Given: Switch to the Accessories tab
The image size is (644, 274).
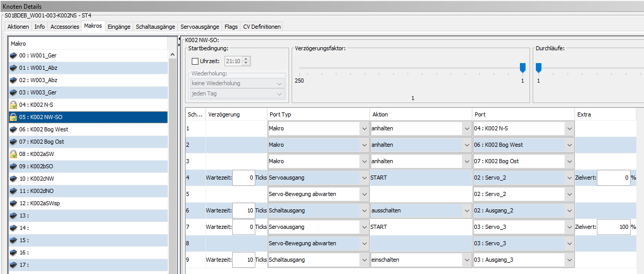Looking at the screenshot, I should (x=65, y=27).
